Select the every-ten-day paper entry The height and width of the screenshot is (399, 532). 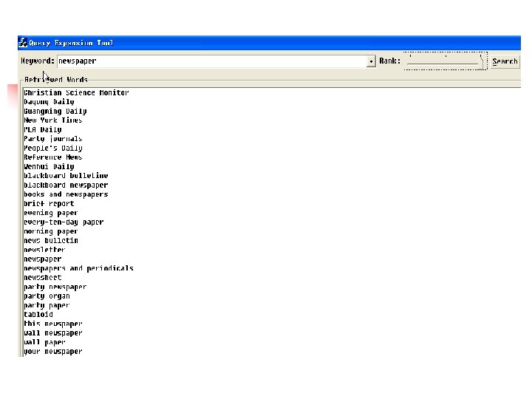[64, 222]
